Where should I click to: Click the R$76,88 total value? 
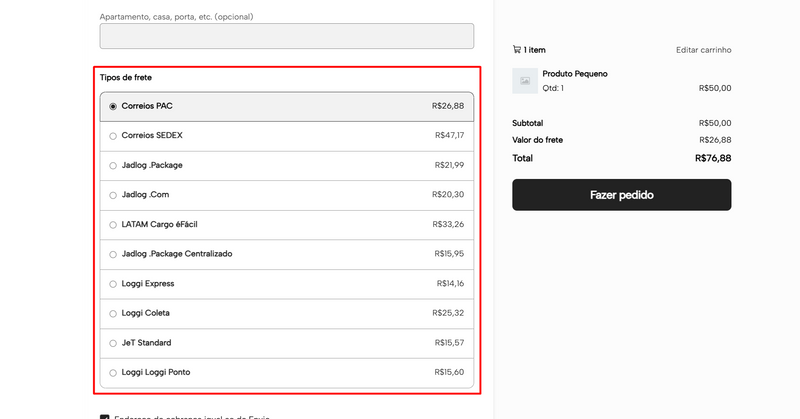pyautogui.click(x=713, y=158)
